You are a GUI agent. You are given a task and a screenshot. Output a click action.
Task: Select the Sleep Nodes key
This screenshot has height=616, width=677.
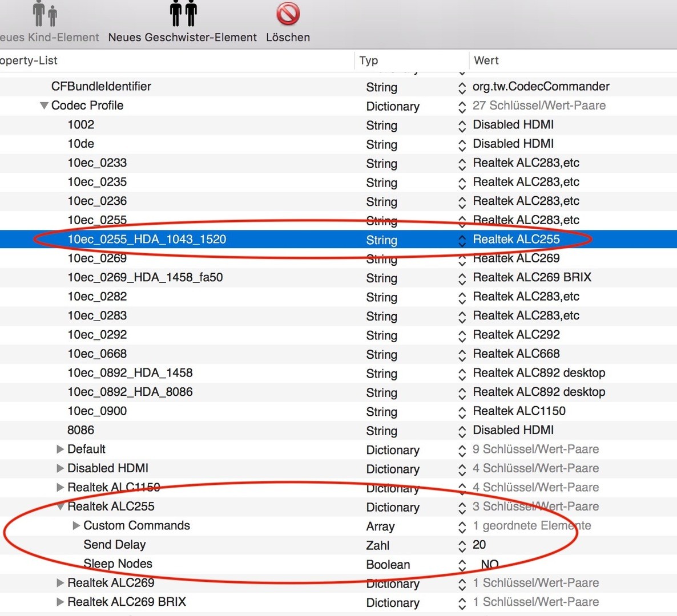point(118,564)
